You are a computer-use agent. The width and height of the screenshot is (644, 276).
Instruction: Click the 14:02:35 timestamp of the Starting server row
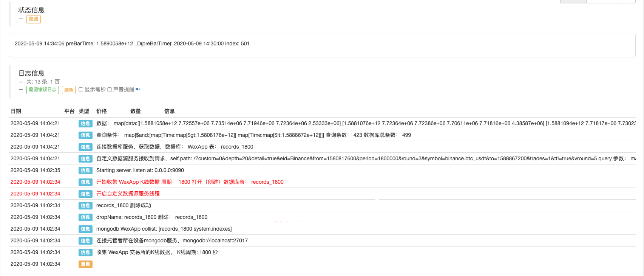[x=36, y=170]
